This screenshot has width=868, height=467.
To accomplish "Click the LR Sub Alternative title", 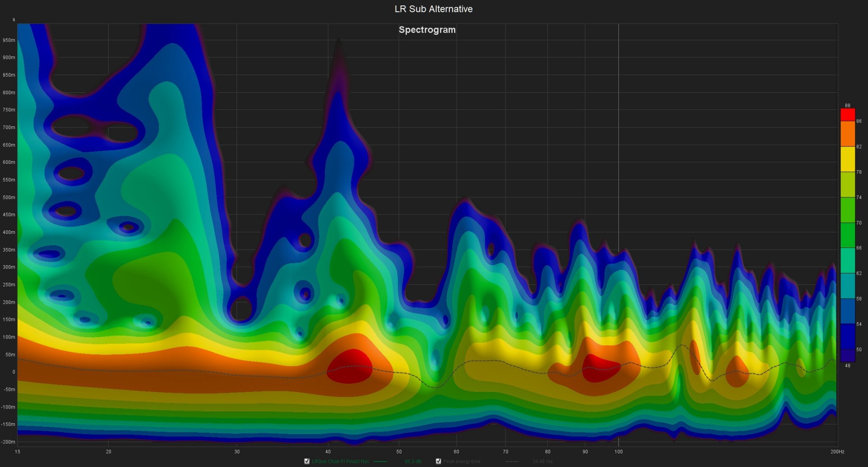I will point(434,9).
